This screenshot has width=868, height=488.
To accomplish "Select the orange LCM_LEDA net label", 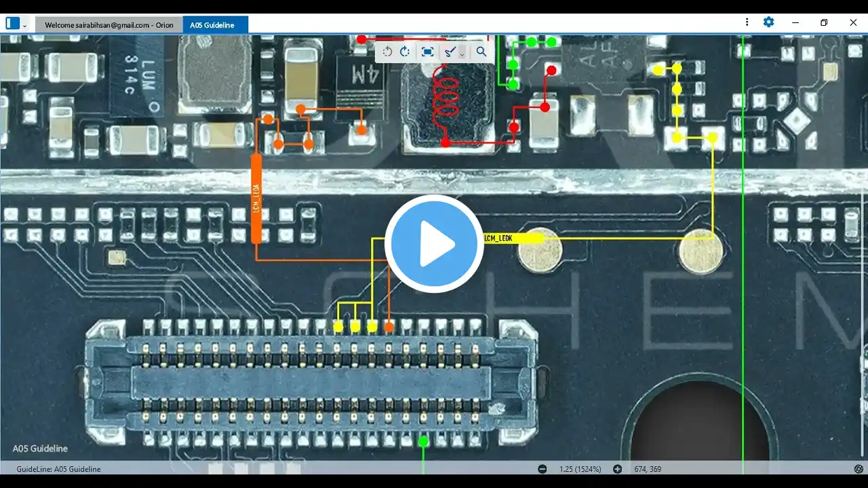I will (256, 198).
